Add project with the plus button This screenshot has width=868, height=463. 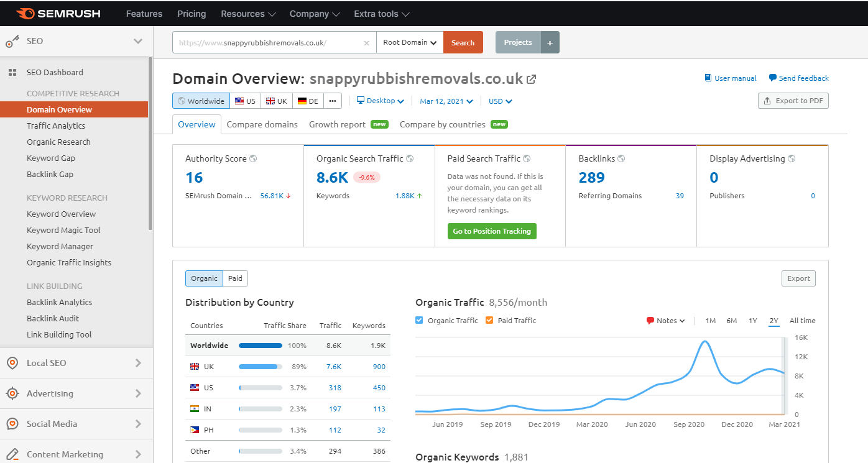pos(550,42)
